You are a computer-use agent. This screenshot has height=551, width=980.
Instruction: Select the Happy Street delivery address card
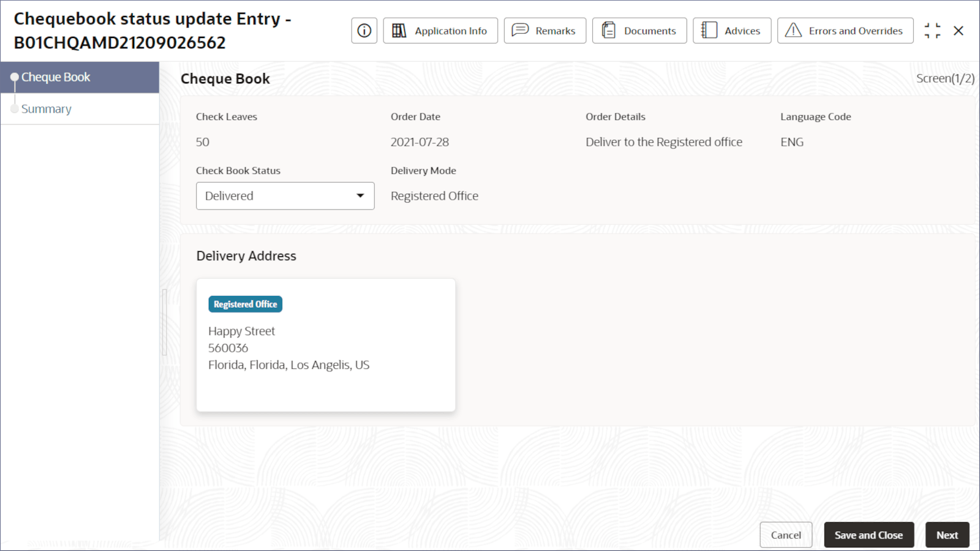coord(326,345)
